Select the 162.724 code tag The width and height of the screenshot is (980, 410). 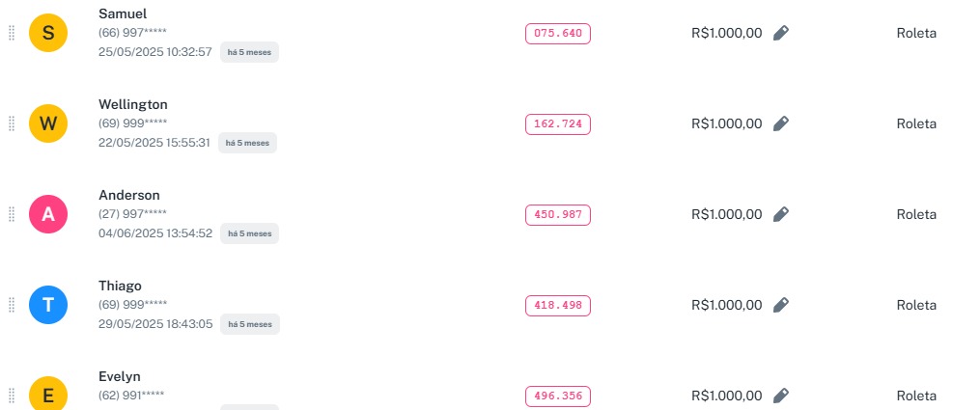(x=557, y=123)
